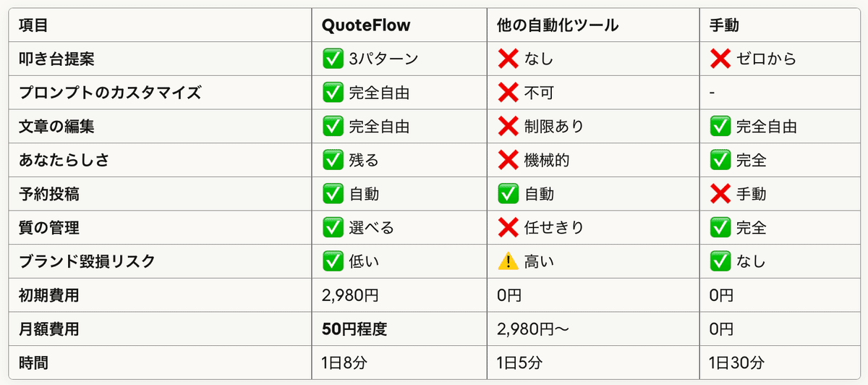
Task: Click green checkmark beside 3パターン
Action: coord(333,59)
